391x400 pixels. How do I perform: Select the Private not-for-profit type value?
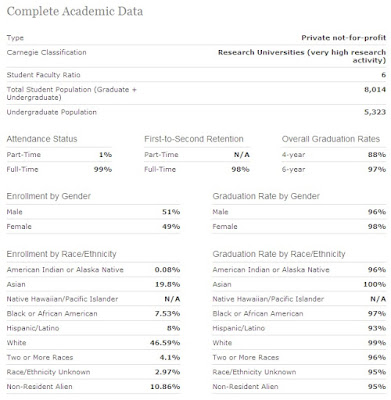[x=344, y=38]
